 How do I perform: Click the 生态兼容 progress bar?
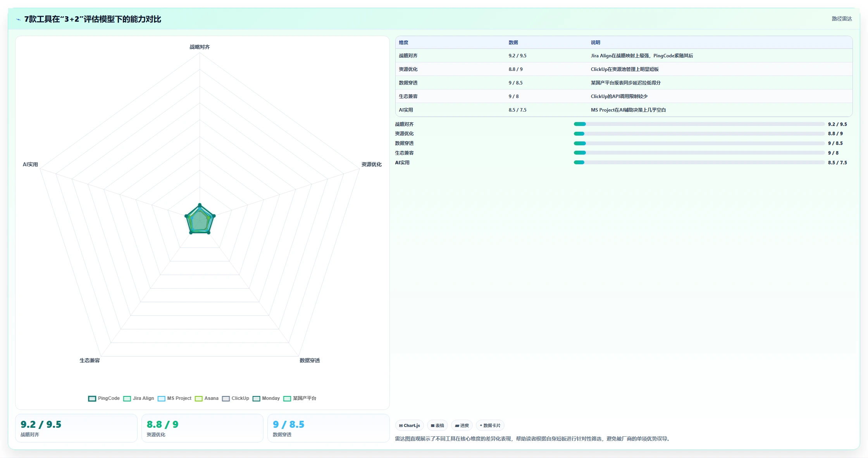coord(699,153)
